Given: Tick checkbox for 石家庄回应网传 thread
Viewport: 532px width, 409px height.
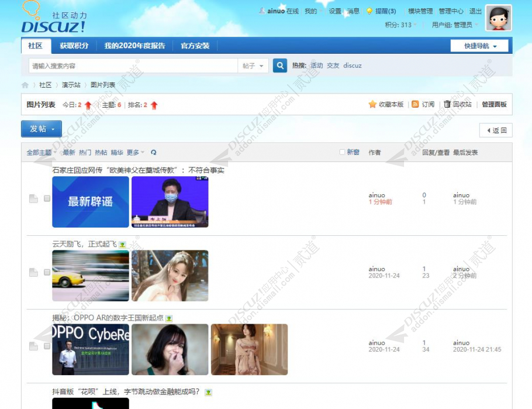Looking at the screenshot, I should [47, 198].
